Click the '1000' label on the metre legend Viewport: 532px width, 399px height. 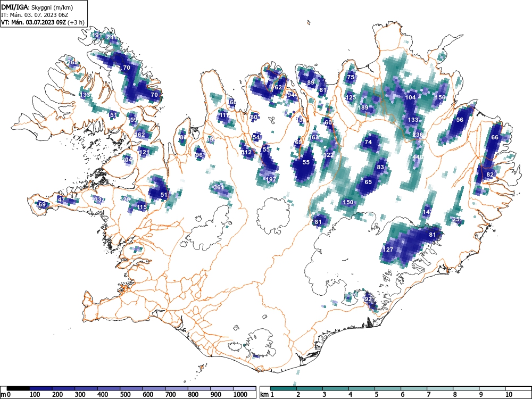(240, 395)
